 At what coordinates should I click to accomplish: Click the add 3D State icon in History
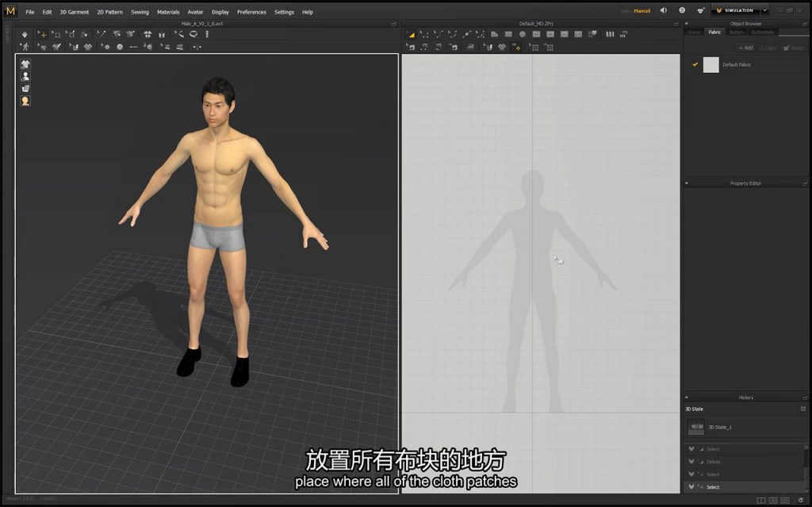tap(803, 409)
